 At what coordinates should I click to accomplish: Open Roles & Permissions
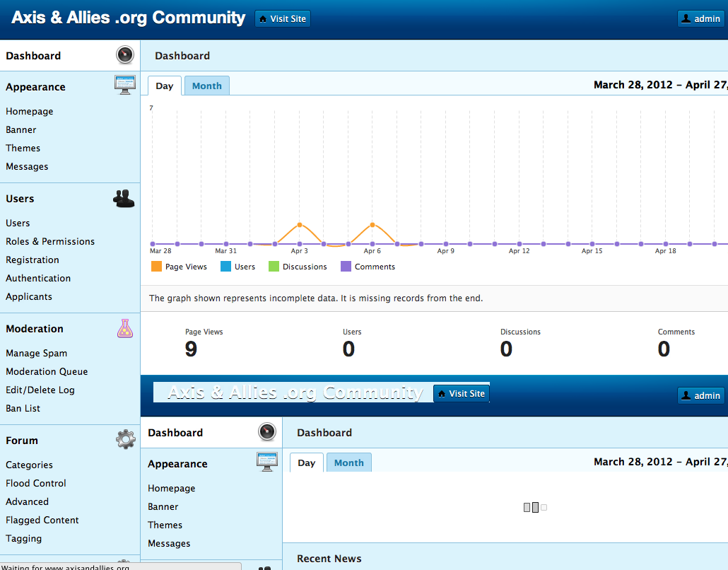click(50, 242)
